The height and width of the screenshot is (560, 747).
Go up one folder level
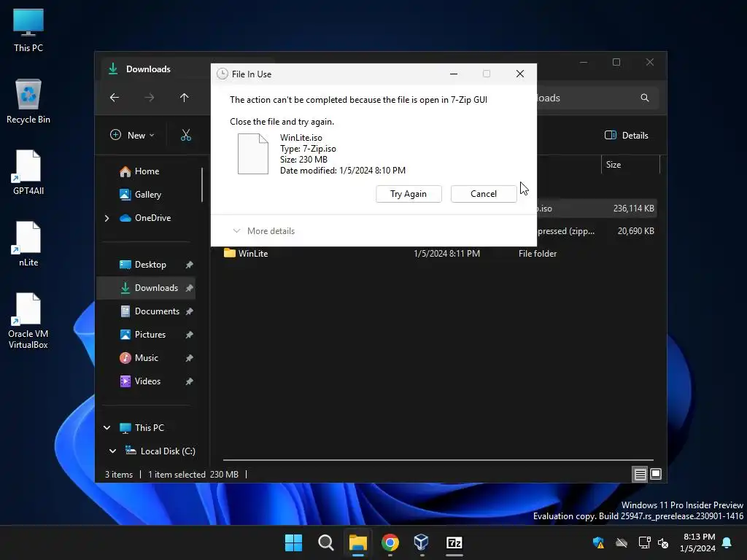pos(185,98)
